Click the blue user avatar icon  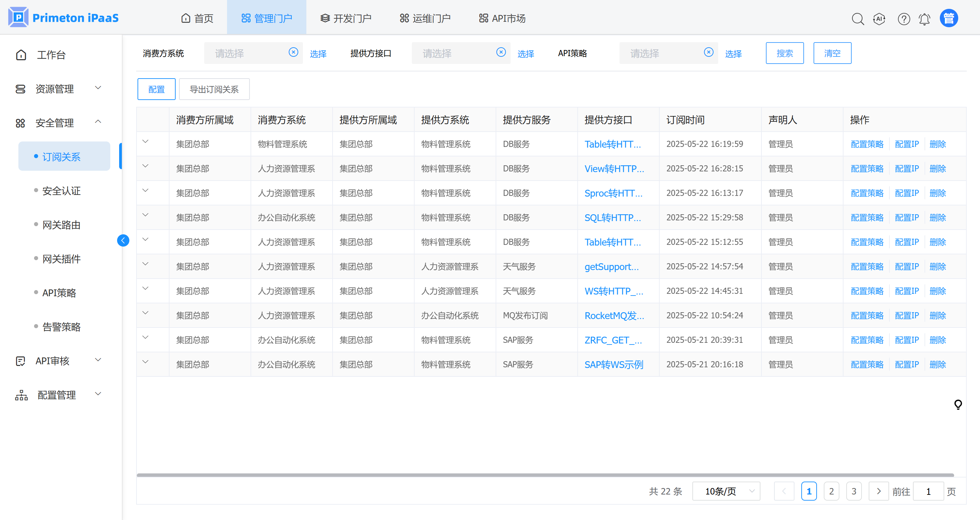pyautogui.click(x=948, y=18)
